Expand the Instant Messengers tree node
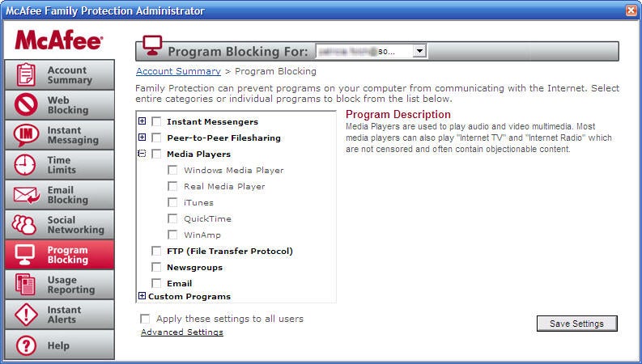 point(142,121)
